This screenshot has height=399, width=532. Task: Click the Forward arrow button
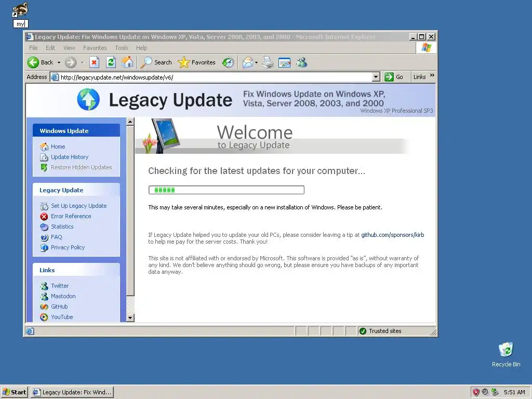71,62
